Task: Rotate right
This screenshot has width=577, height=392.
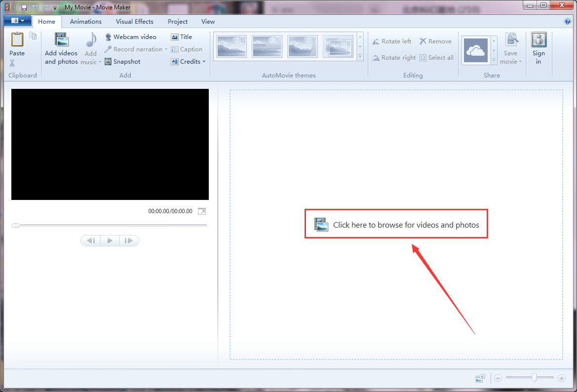Action: click(394, 57)
